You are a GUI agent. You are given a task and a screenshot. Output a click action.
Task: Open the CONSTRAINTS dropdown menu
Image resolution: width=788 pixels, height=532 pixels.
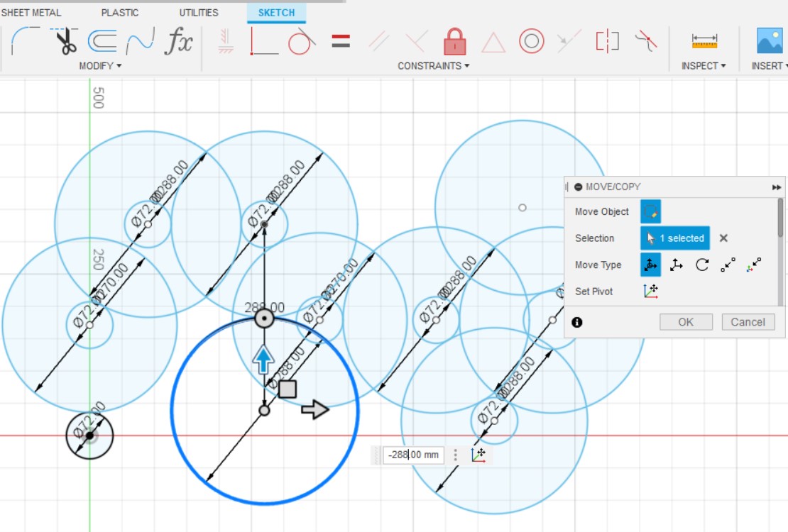point(433,66)
